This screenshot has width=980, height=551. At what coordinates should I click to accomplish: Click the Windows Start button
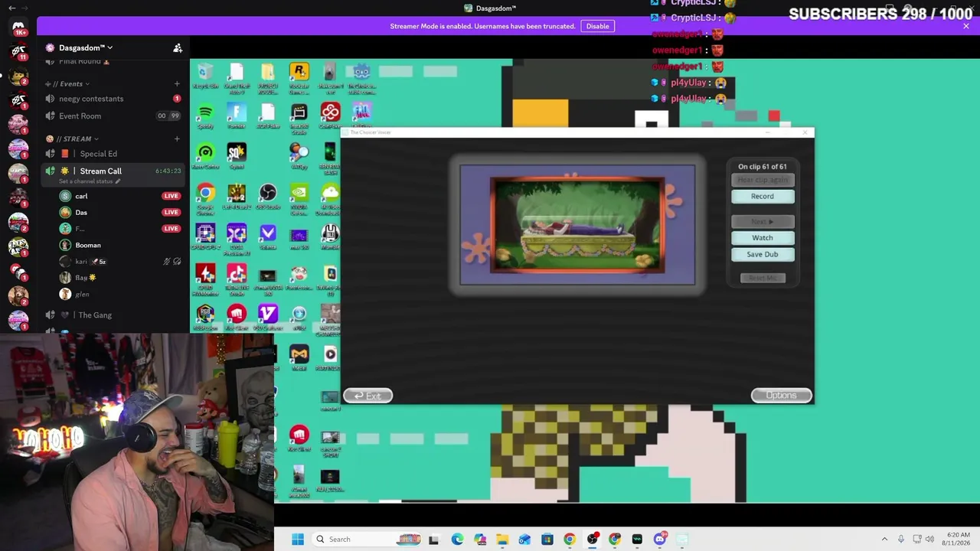298,539
